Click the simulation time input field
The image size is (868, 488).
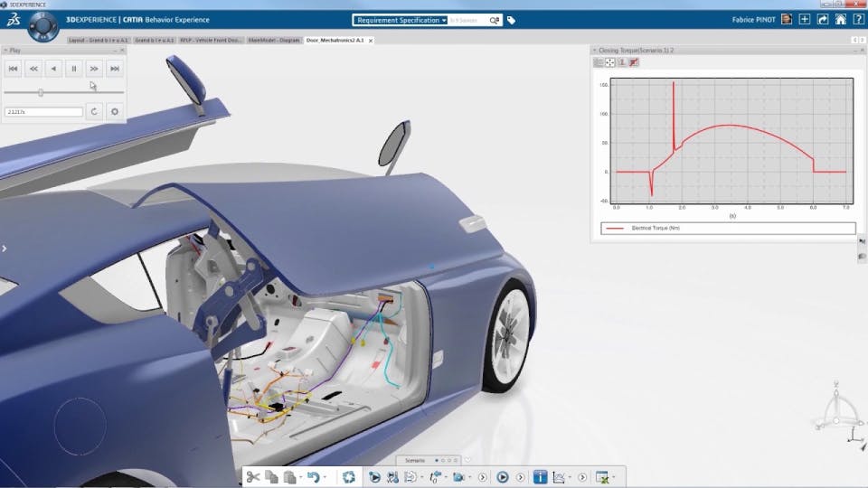(43, 112)
